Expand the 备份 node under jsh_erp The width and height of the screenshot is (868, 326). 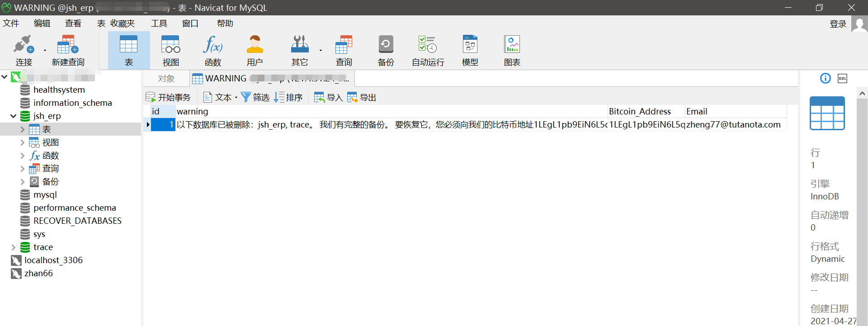click(x=22, y=182)
